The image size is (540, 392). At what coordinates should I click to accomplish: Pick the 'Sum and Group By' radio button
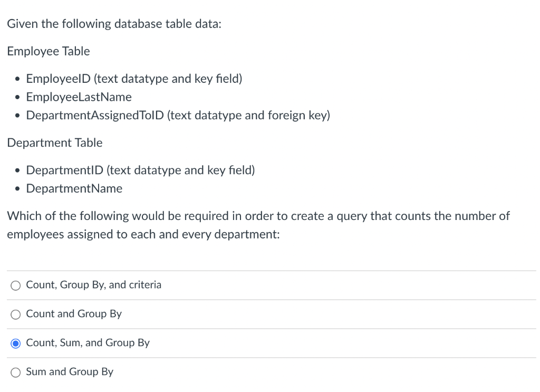click(x=15, y=372)
